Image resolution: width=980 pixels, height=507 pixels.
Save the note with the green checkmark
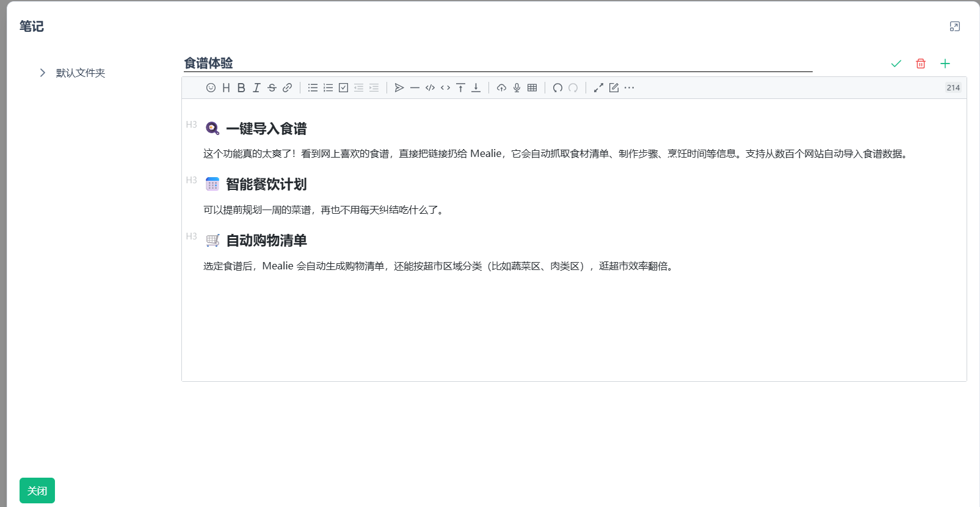896,64
